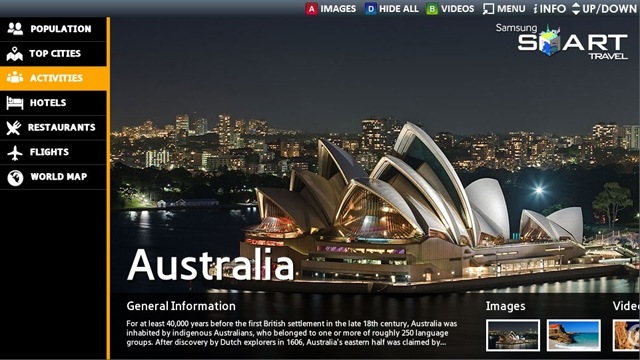Click the General Information description text

[x=291, y=333]
